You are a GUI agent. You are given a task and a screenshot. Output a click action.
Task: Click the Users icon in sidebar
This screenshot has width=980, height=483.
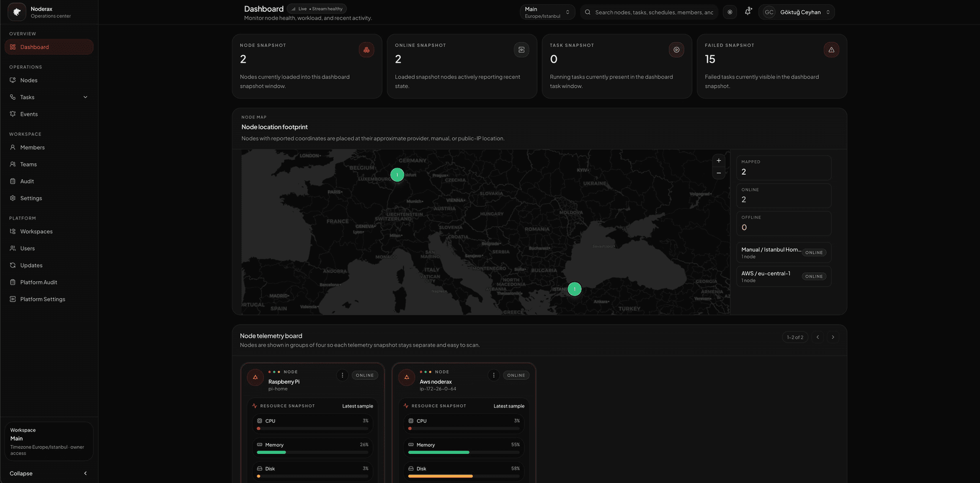pos(13,248)
